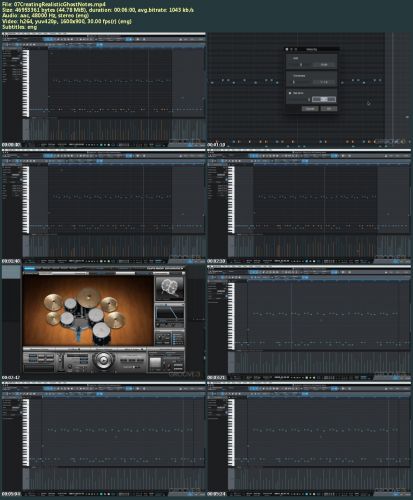Viewport: 413px width, 500px height.
Task: Open the video frame stamped 00:00:00
Action: 104,90
